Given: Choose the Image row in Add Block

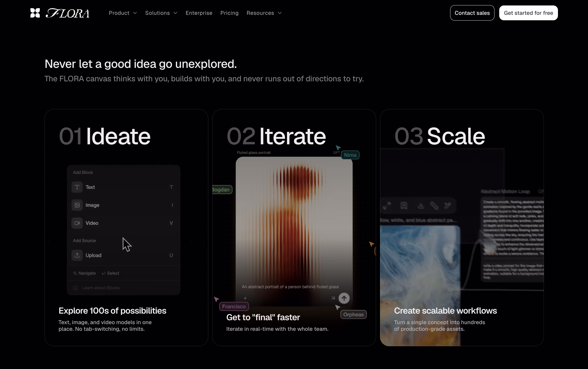Looking at the screenshot, I should (123, 205).
